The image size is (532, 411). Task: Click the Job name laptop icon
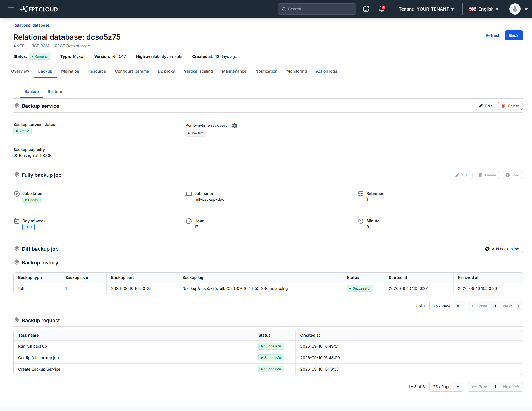point(189,194)
